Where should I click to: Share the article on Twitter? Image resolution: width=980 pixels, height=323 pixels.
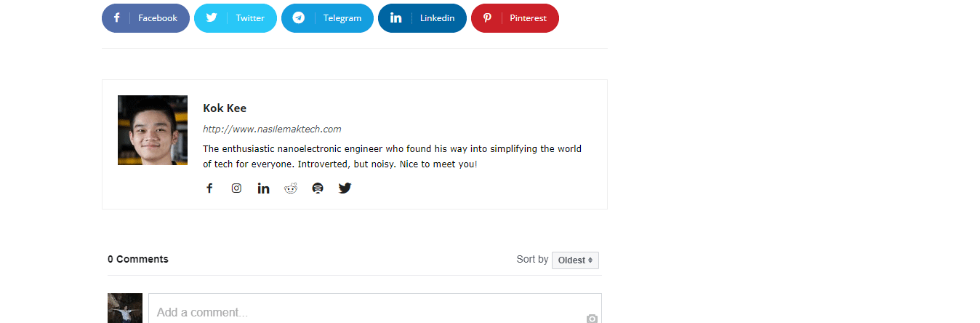(x=236, y=18)
